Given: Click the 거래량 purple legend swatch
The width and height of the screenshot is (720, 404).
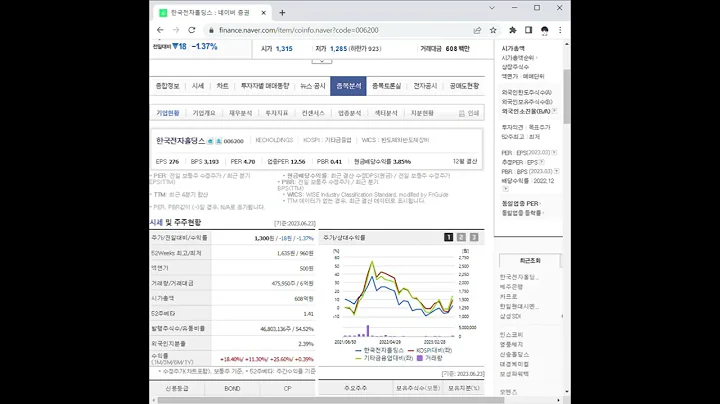Looking at the screenshot, I should point(420,358).
